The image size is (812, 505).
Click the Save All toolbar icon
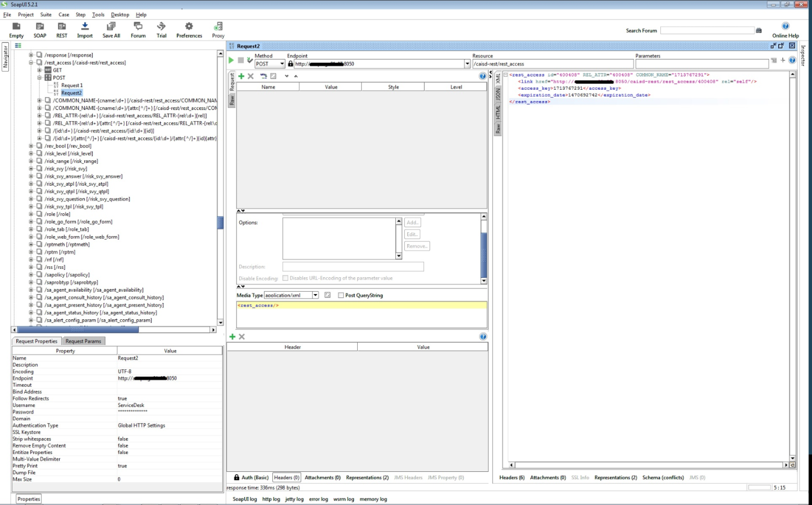pyautogui.click(x=111, y=26)
